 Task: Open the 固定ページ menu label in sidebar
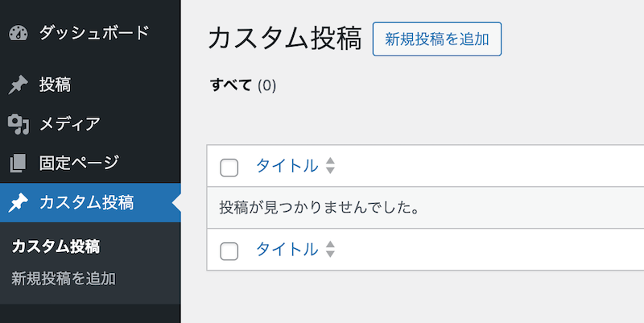[79, 163]
